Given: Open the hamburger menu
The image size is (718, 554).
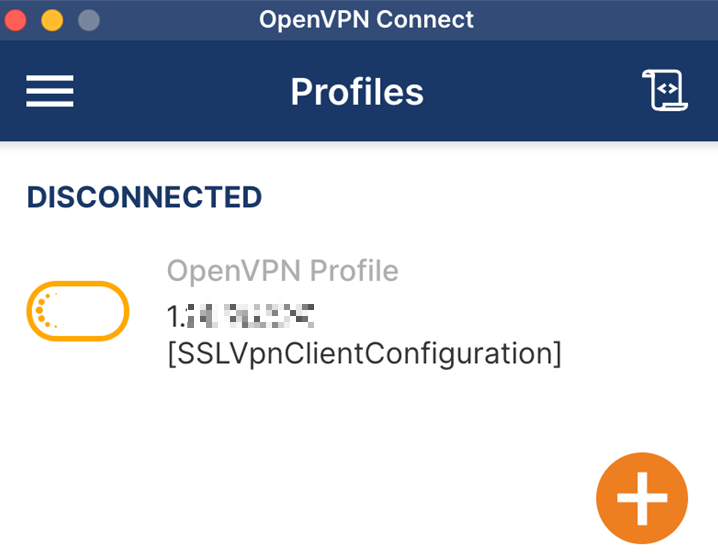Looking at the screenshot, I should click(x=49, y=91).
